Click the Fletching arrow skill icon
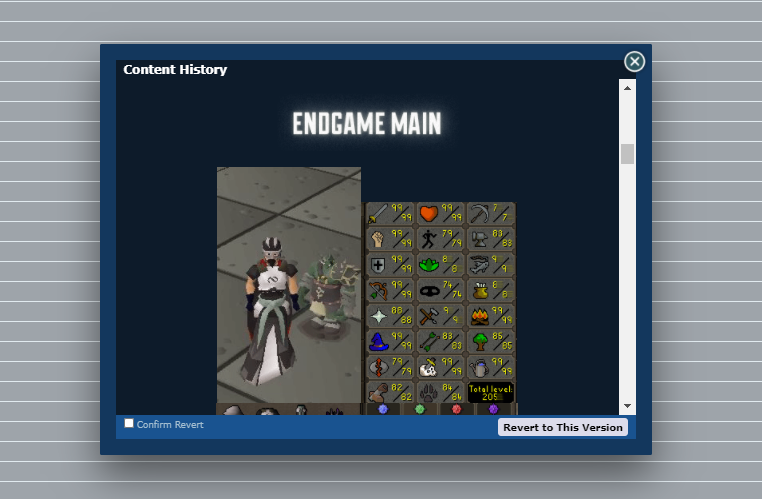 429,342
